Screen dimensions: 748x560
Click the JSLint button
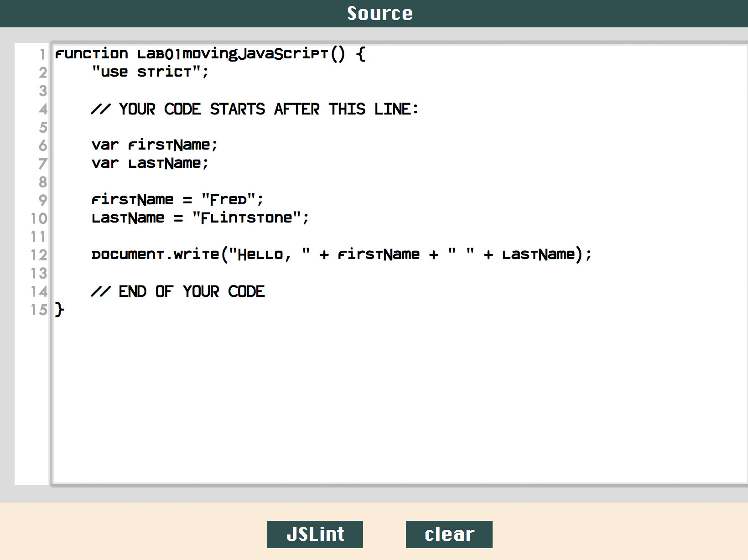click(x=315, y=534)
